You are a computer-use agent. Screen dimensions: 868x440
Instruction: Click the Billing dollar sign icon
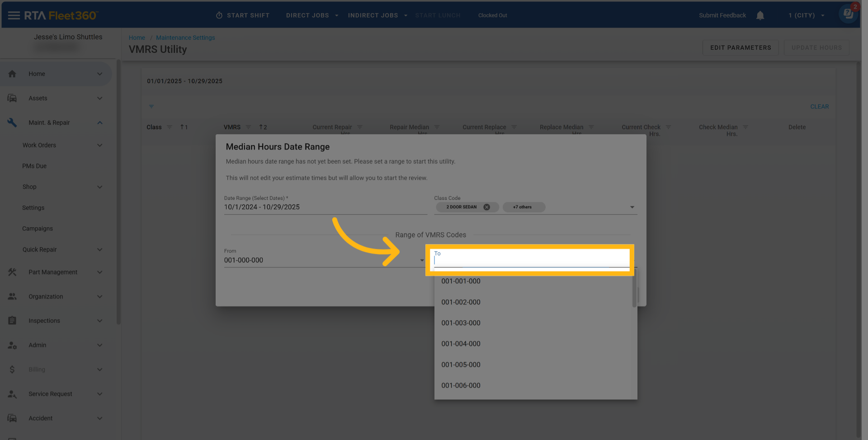coord(12,370)
